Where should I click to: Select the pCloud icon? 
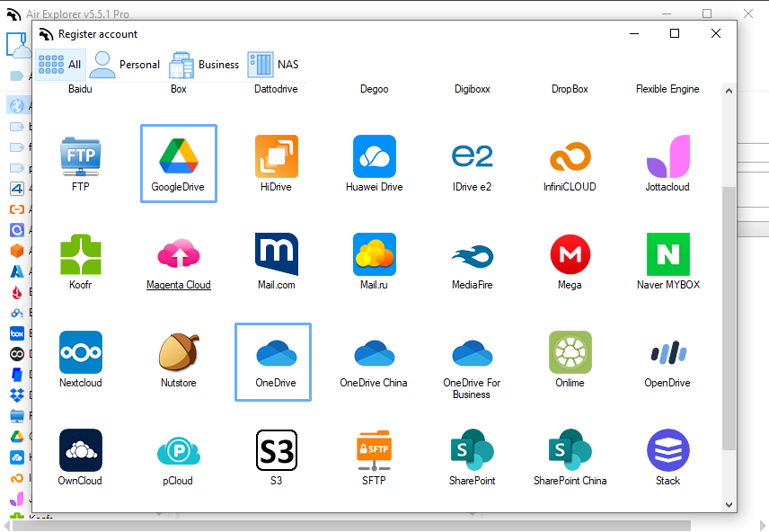(x=179, y=450)
